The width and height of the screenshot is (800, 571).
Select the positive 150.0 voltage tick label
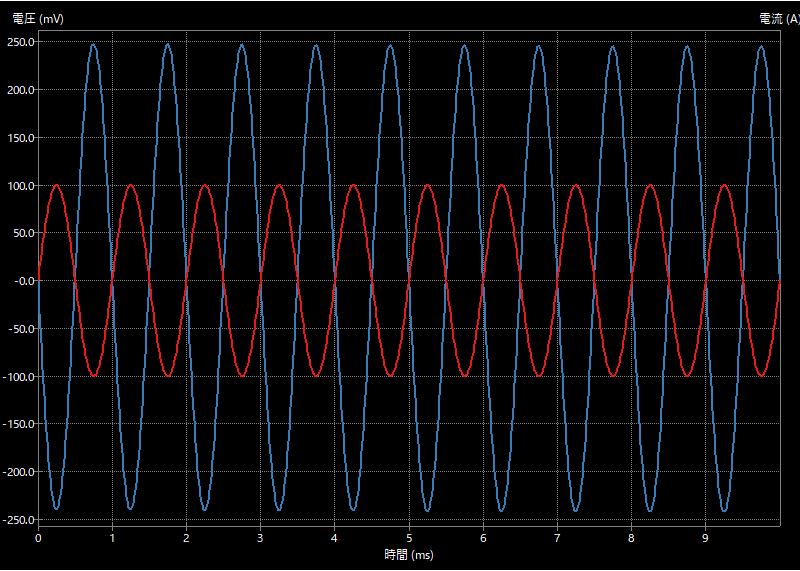pos(21,138)
